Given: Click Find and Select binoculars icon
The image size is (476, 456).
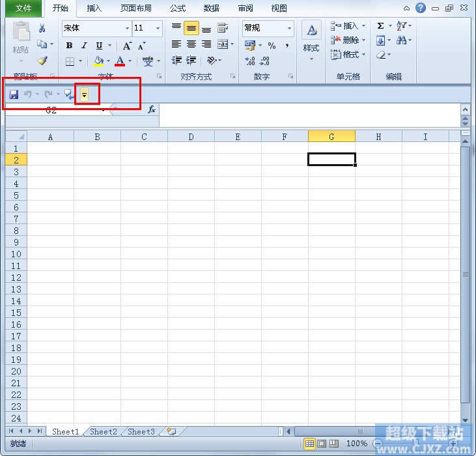Looking at the screenshot, I should coord(401,40).
